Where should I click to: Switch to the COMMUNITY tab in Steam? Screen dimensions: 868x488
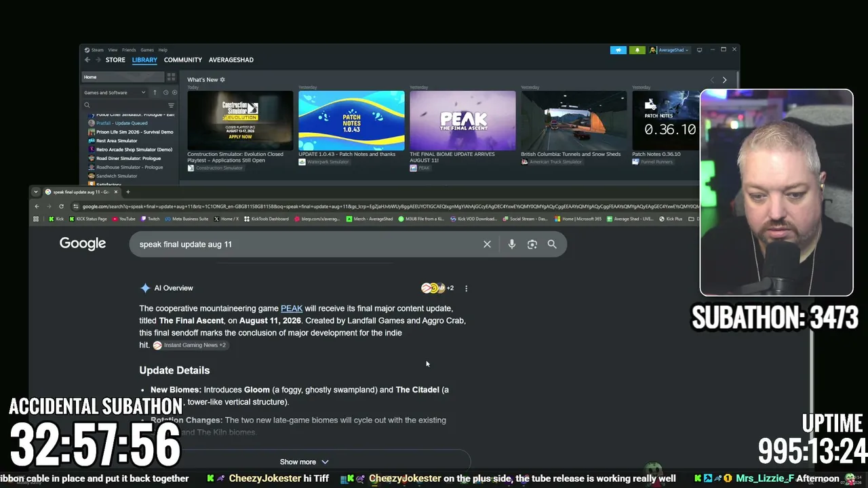[x=183, y=60]
